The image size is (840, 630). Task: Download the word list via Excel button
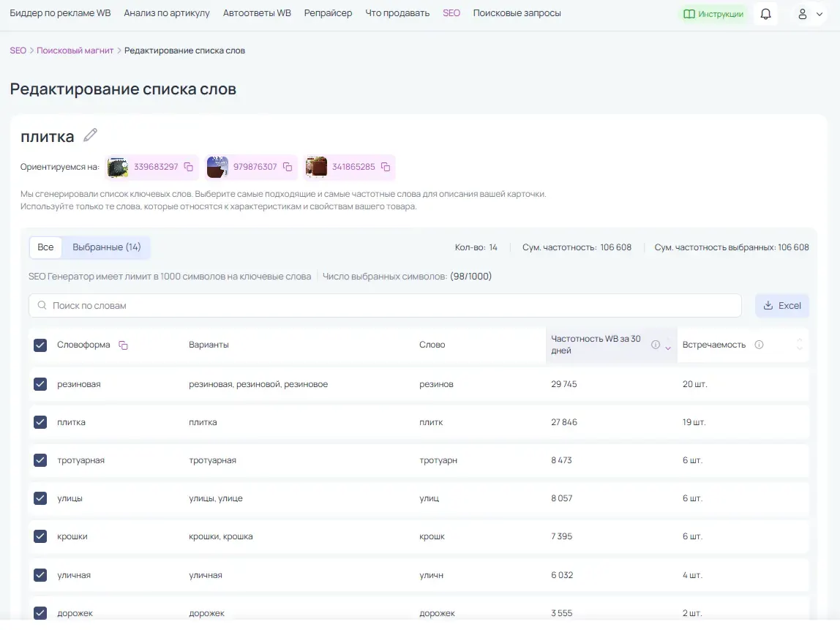coord(781,305)
